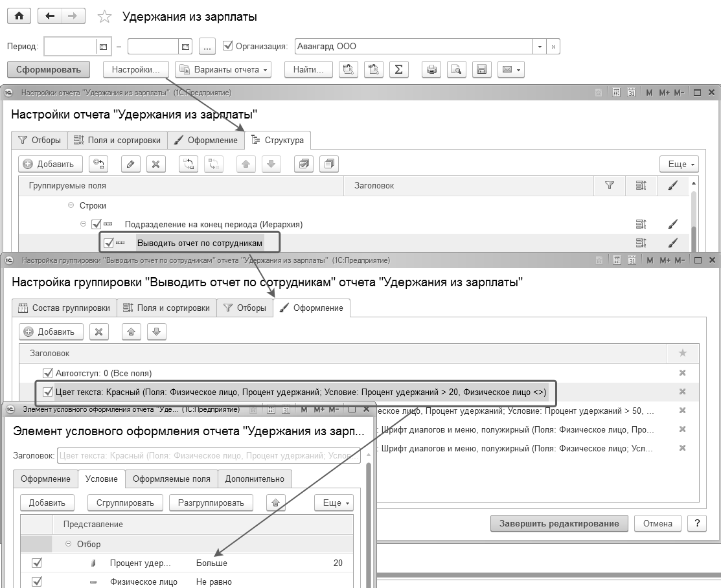Click the Найти… button

coord(308,69)
